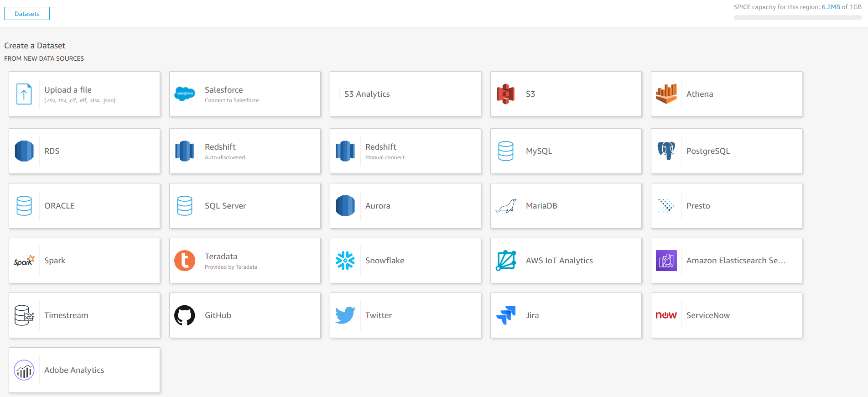Choose the ServiceNow label
This screenshot has width=868, height=397.
(x=708, y=315)
